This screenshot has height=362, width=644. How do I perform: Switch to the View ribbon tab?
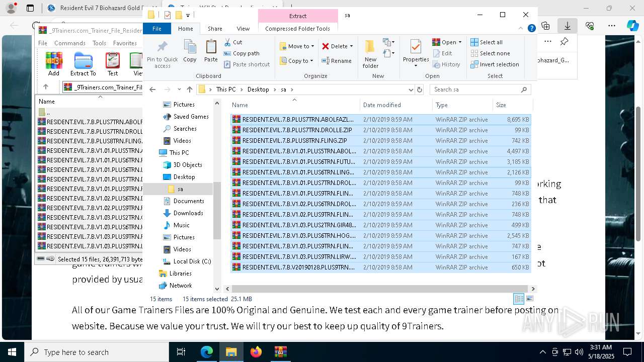coord(243,29)
